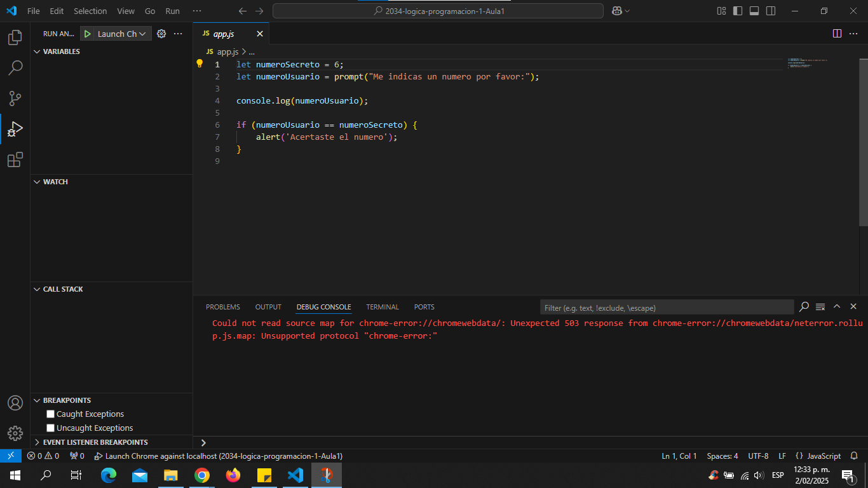This screenshot has width=868, height=488.
Task: Split the editor right
Action: point(837,34)
